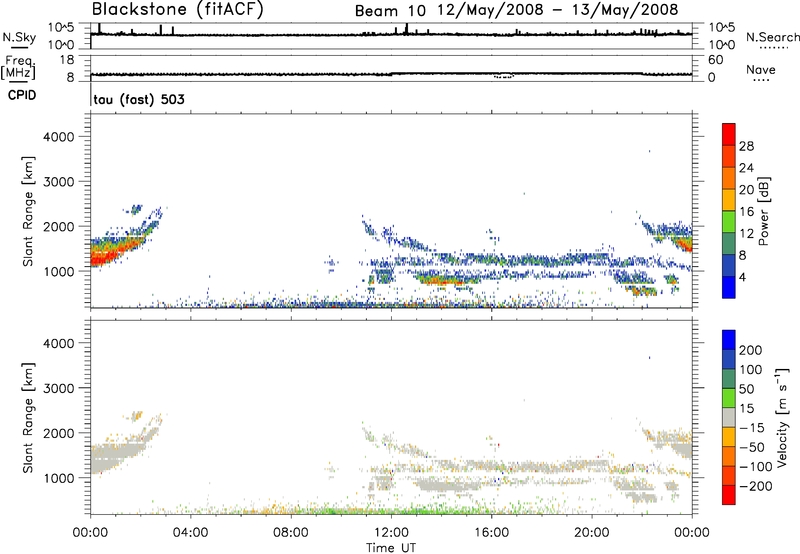Viewport: 800px width, 554px height.
Task: Click the beam and date header text
Action: pyautogui.click(x=516, y=10)
